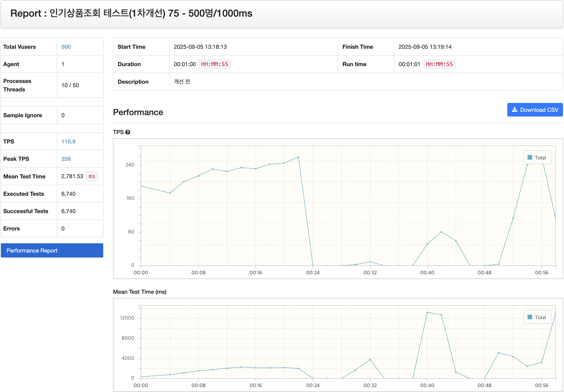Click the Peak TPS value 259
Screen dimensions: 564x392
point(66,159)
